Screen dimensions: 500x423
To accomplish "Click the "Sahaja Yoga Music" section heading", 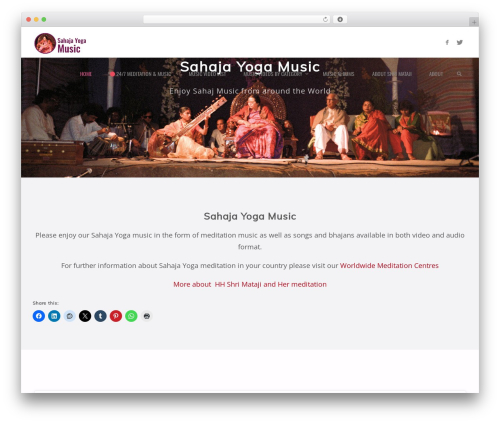I will [x=250, y=216].
